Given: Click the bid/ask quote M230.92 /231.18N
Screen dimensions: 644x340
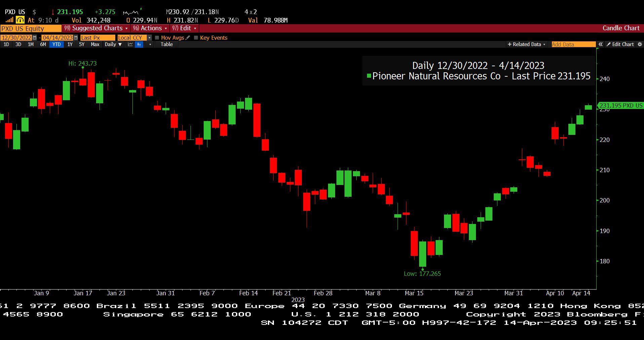Looking at the screenshot, I should [x=193, y=12].
